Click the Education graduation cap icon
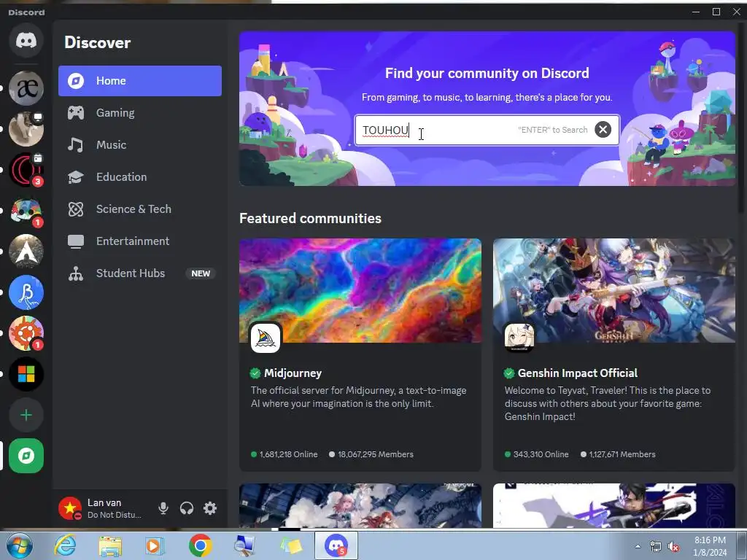Screen dimensions: 747x560 (76, 177)
